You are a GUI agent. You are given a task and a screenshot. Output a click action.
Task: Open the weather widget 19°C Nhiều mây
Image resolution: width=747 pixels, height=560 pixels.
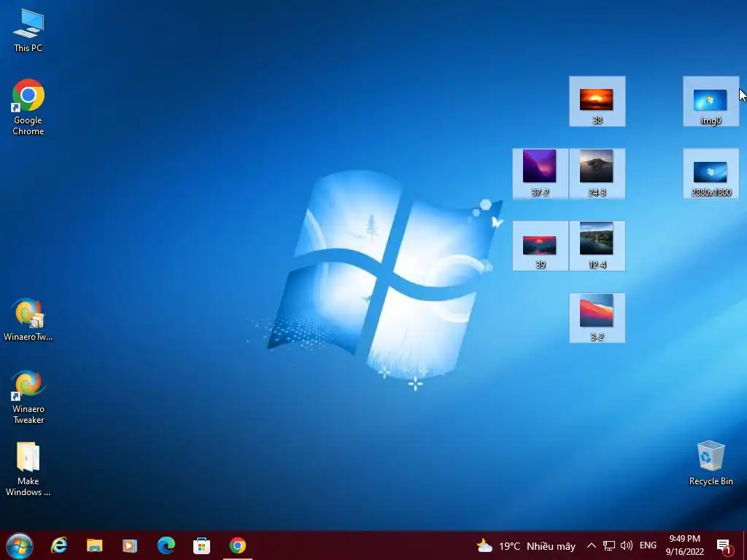click(x=526, y=545)
